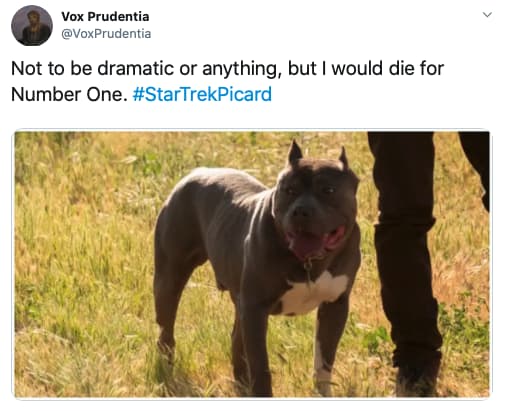Click the Vox Prudentia display name
This screenshot has width=506, height=411.
point(105,17)
